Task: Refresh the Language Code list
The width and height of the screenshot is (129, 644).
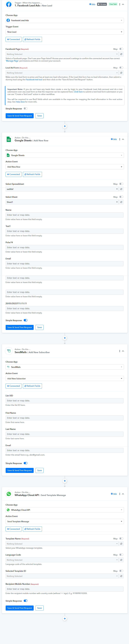Action: click(121, 560)
